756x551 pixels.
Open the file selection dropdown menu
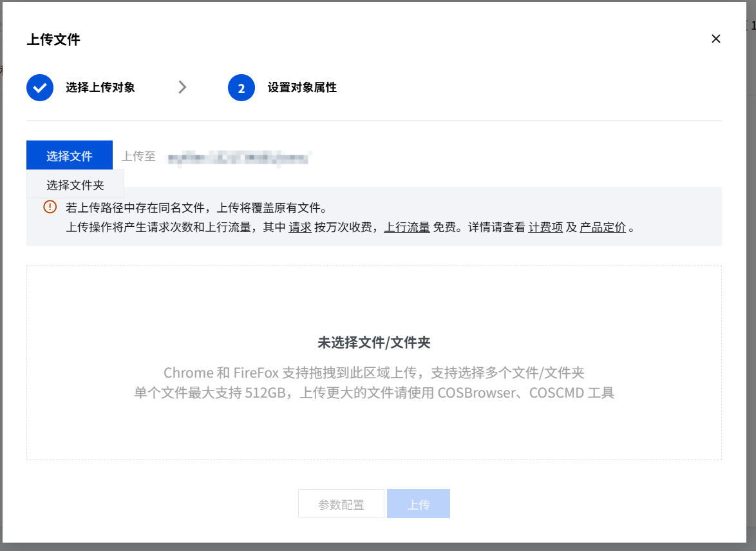coord(69,155)
